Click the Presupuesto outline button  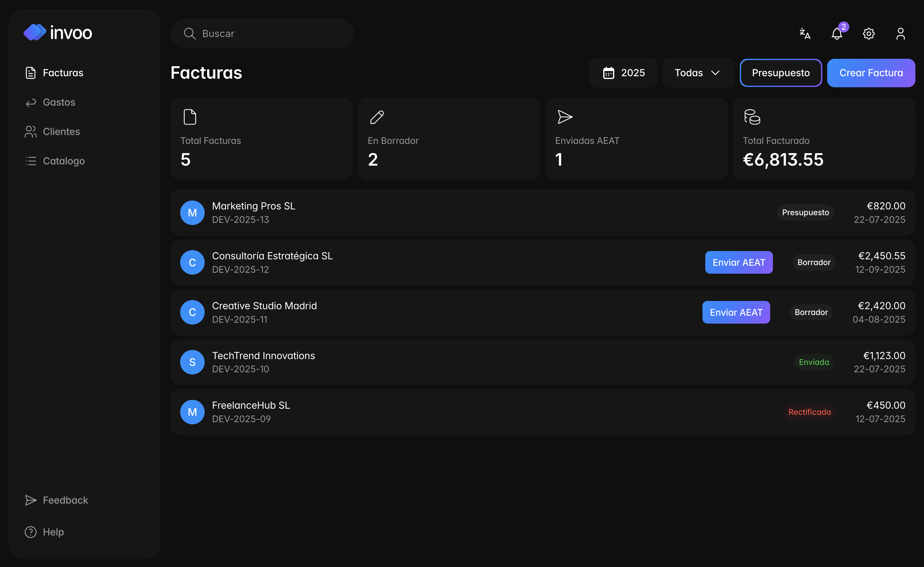[780, 73]
